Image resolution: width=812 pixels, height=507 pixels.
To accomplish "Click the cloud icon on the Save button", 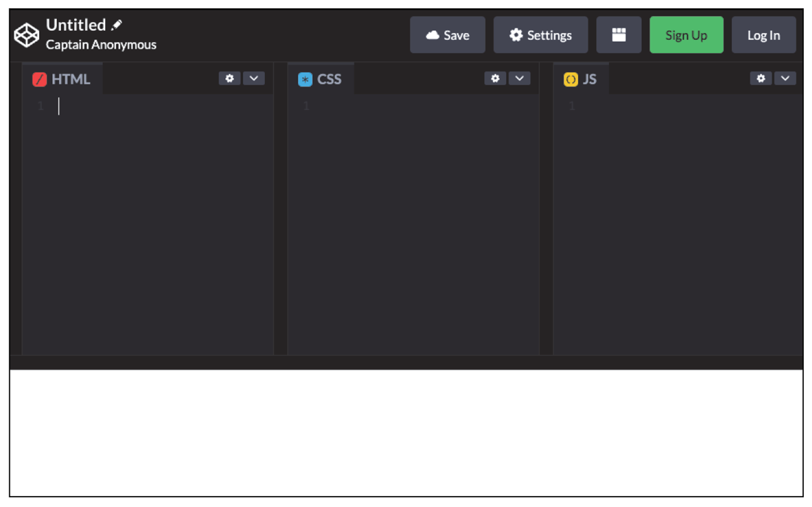I will [432, 35].
